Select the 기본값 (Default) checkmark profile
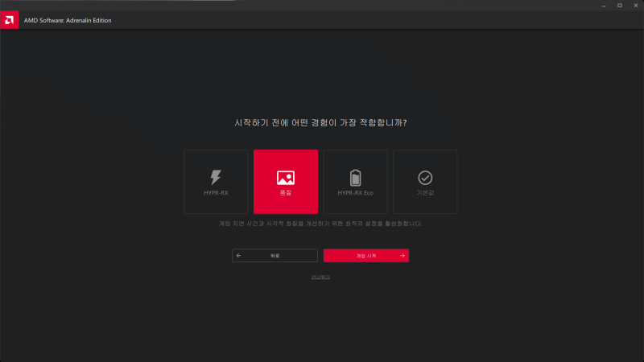Image resolution: width=644 pixels, height=362 pixels. 425,182
